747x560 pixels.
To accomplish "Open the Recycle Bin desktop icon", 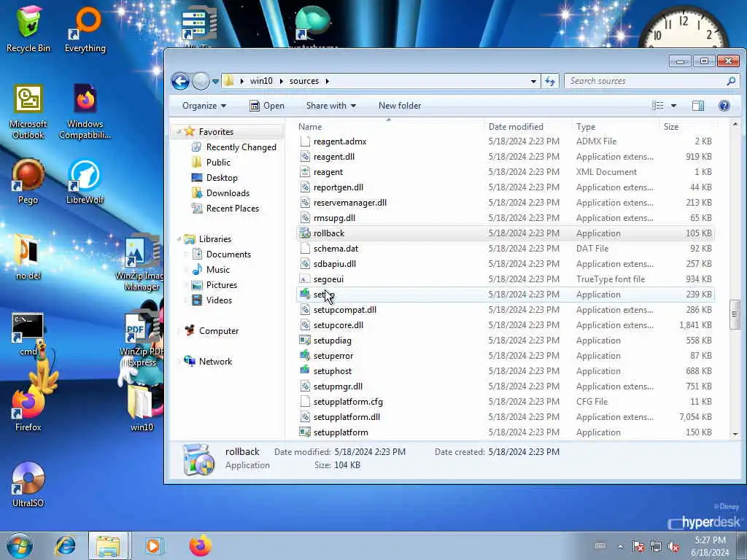I will [x=28, y=28].
